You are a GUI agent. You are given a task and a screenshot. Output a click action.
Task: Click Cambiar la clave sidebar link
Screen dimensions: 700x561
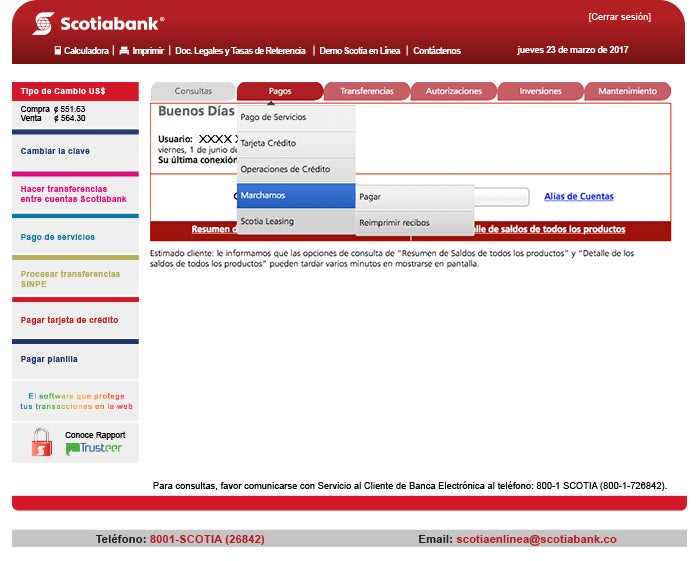55,151
